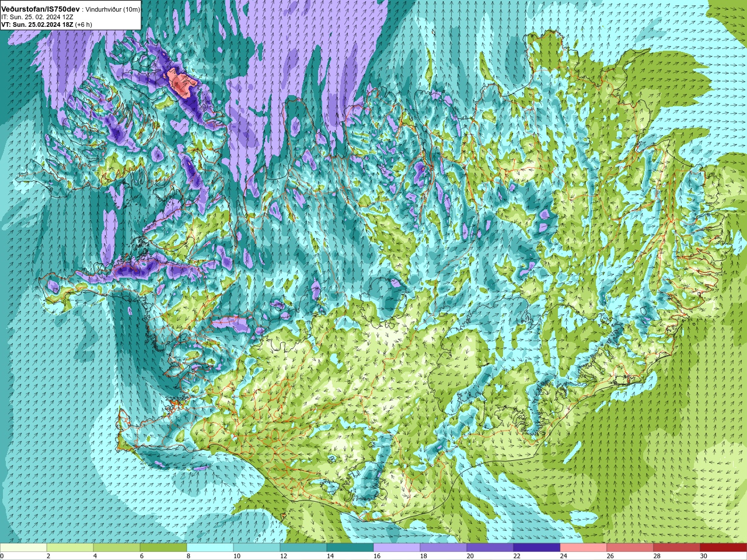Click the IT: Sun. 25. 02. 2024 12Z line
Viewport: 747px width, 560px height.
(x=37, y=17)
